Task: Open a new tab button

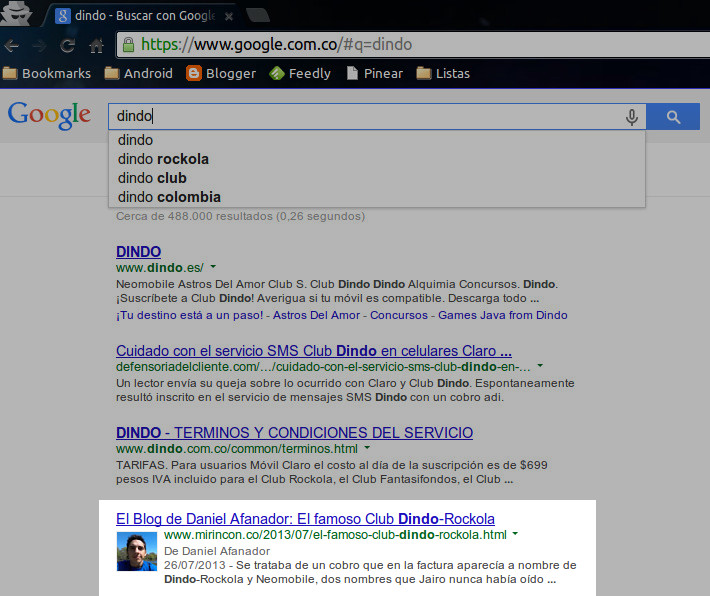Action: tap(258, 15)
